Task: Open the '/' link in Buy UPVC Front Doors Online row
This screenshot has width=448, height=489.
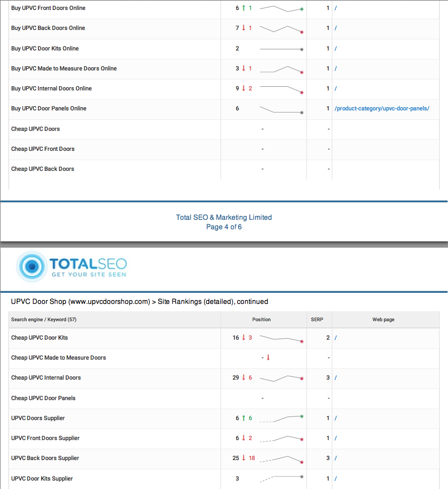Action: (335, 8)
